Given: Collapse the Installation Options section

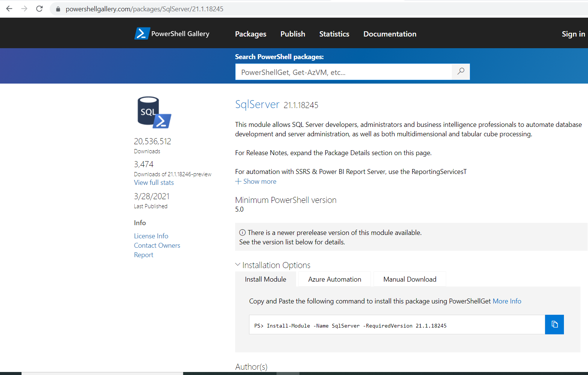Looking at the screenshot, I should click(x=273, y=265).
